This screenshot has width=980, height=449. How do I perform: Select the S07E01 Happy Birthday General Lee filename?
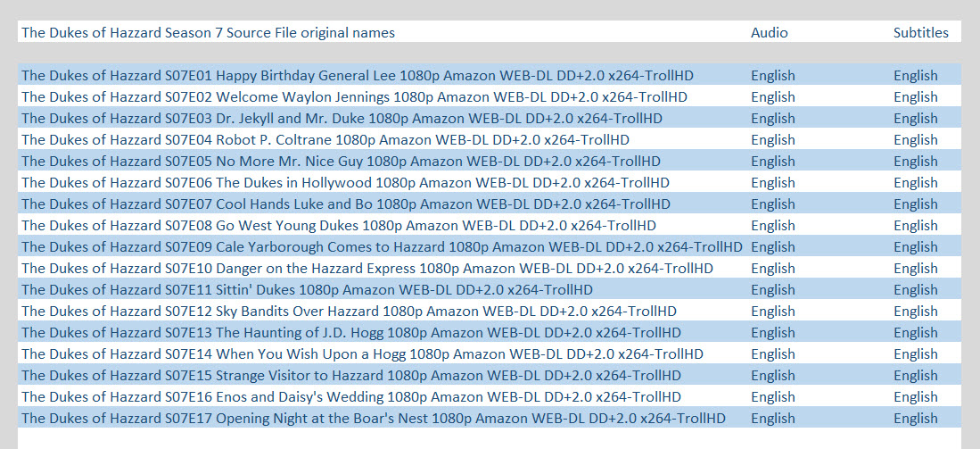358,76
